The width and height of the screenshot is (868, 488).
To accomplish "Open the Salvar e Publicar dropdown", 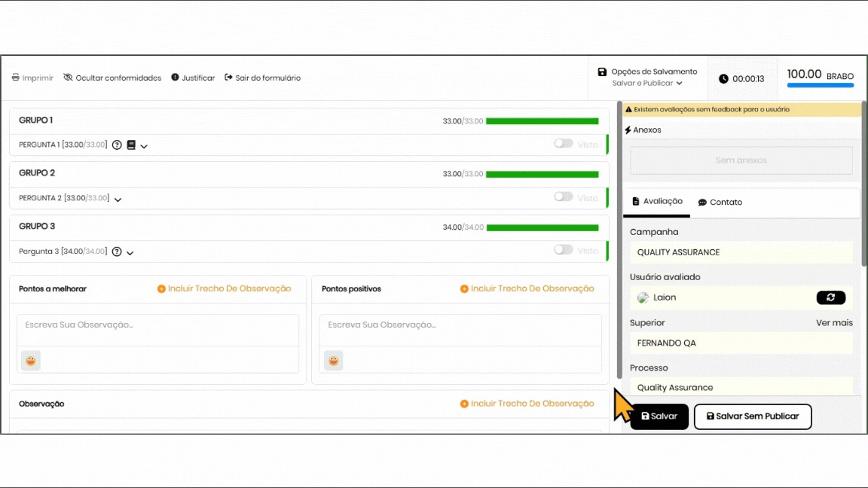I will (x=648, y=84).
